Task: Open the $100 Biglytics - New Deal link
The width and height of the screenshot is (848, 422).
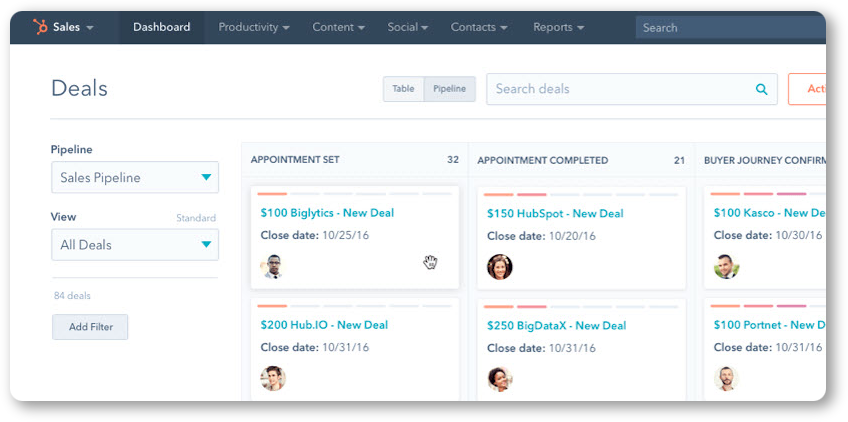Action: pyautogui.click(x=327, y=213)
